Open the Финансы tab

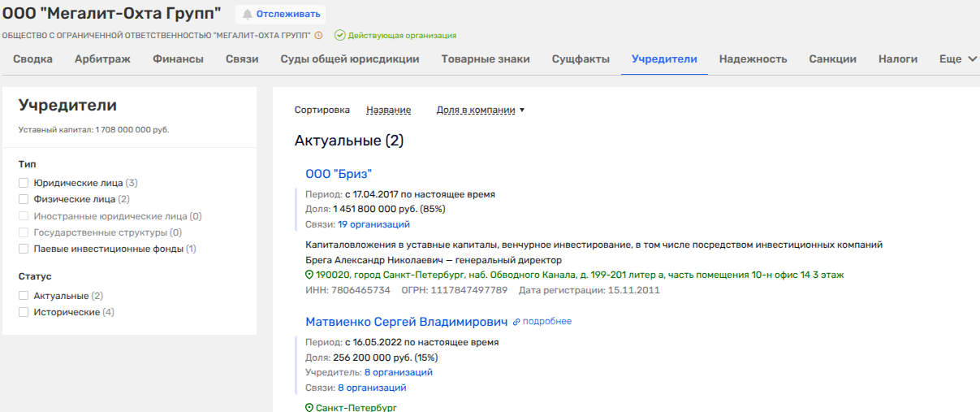(x=178, y=59)
